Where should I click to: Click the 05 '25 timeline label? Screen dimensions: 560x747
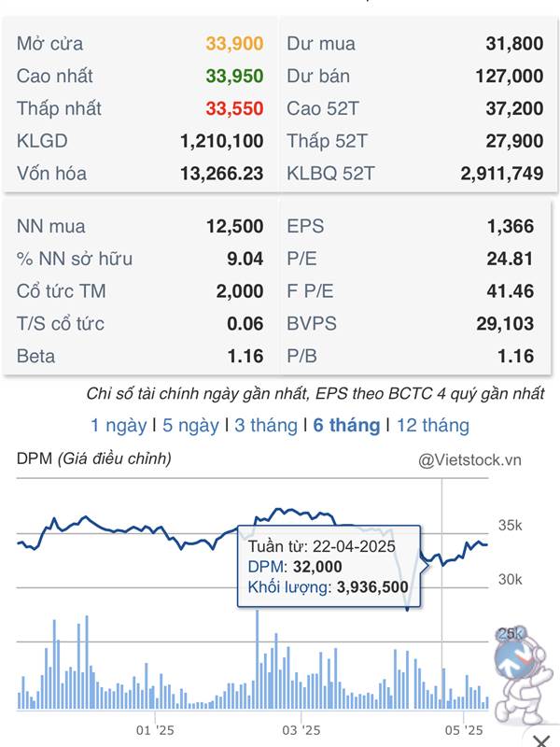tap(463, 730)
